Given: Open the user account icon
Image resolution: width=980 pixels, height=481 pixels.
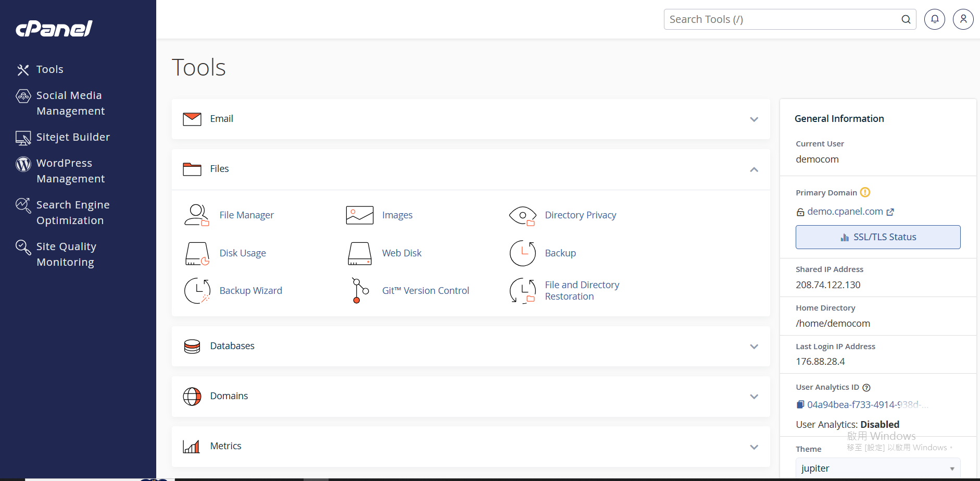Looking at the screenshot, I should click(963, 19).
